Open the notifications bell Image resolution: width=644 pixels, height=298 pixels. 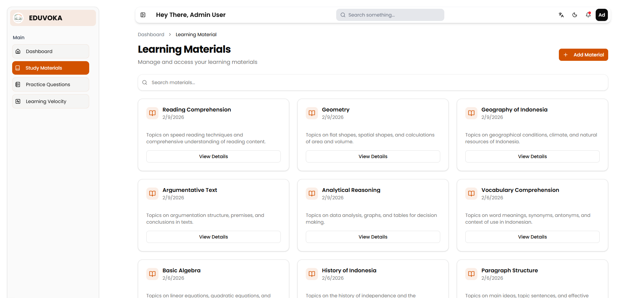click(588, 15)
